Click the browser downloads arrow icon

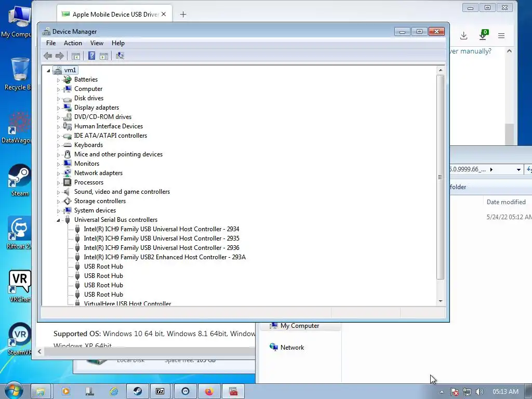[x=464, y=36]
